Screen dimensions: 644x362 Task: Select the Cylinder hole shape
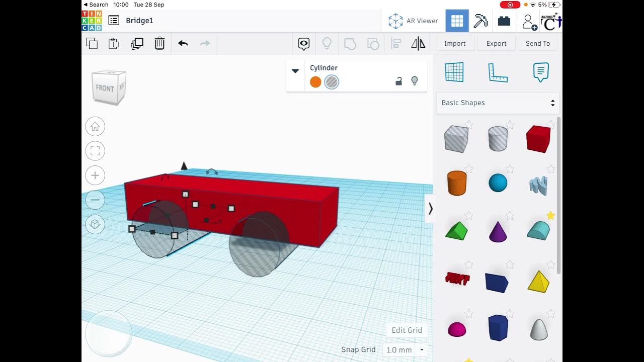pos(498,139)
